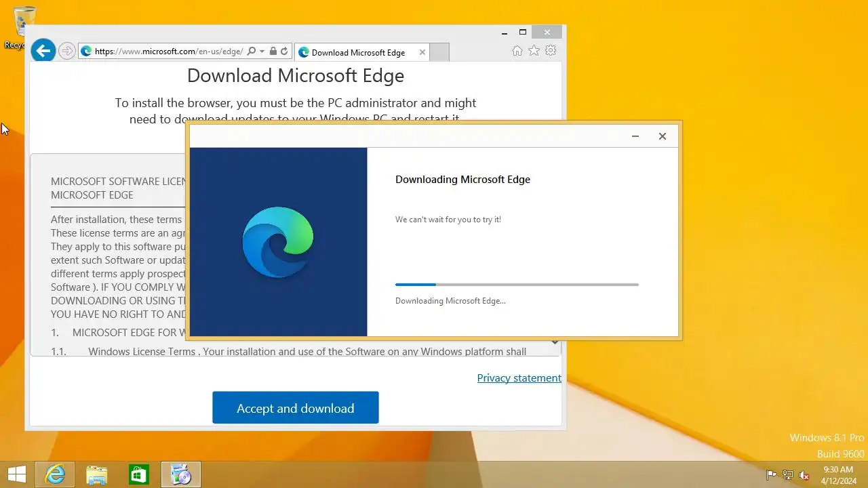Click the IE forward arrow button

click(x=66, y=52)
